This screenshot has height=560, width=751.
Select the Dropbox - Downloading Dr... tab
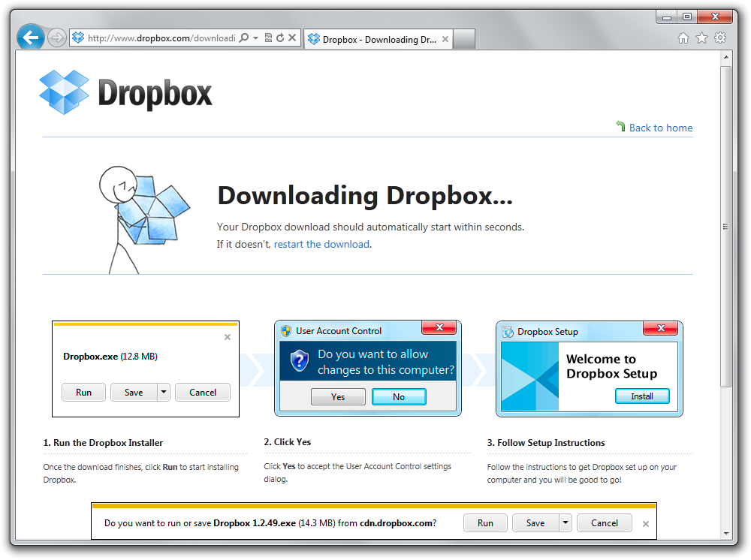(379, 39)
